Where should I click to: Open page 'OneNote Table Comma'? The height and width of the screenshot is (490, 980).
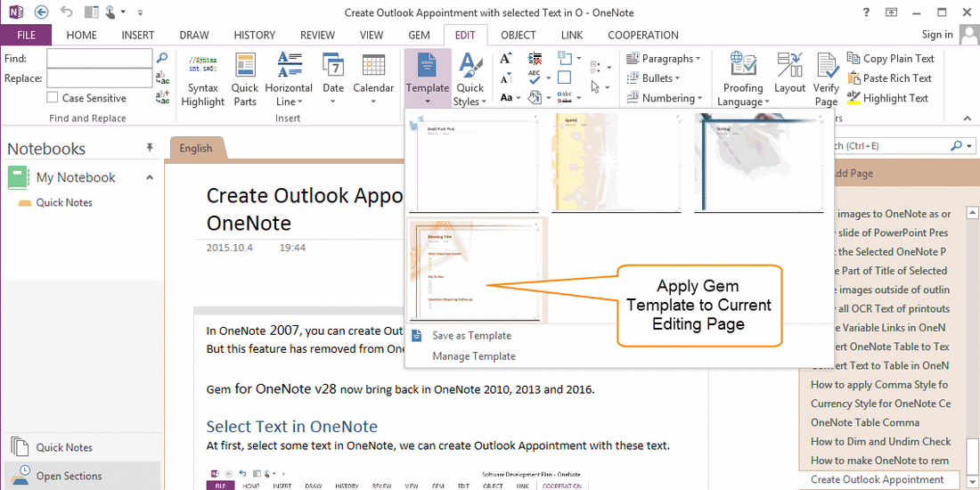[x=865, y=422]
